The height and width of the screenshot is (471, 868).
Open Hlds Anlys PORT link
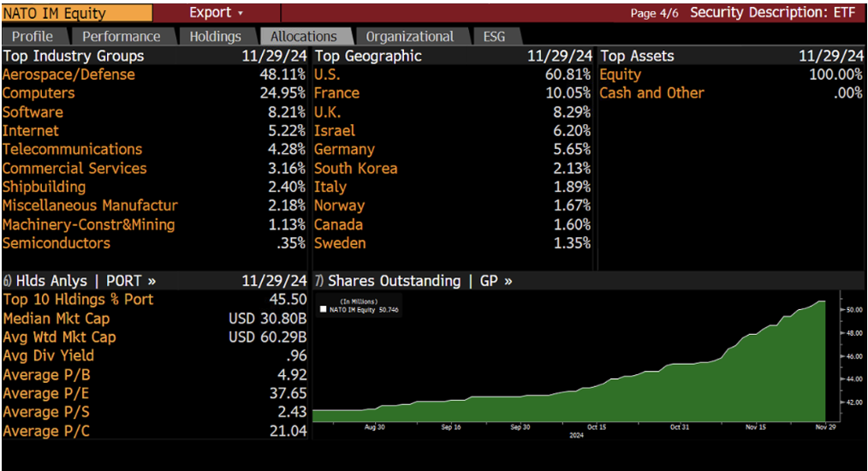coord(79,281)
